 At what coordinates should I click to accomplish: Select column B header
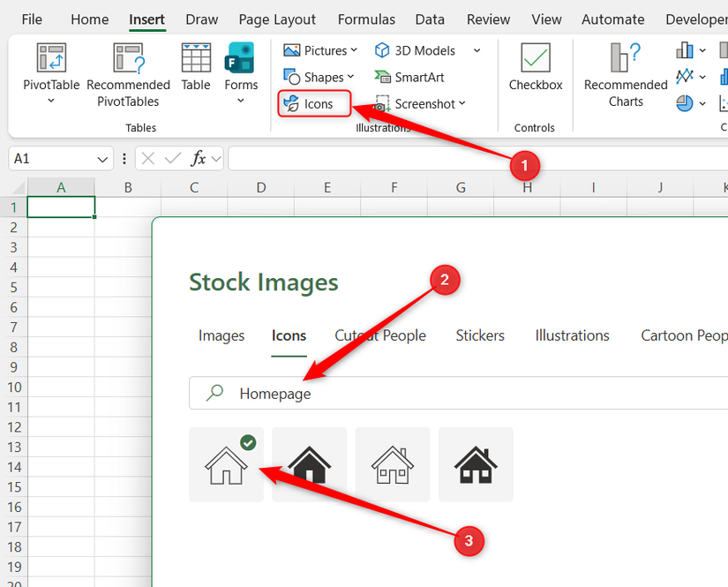pyautogui.click(x=128, y=187)
